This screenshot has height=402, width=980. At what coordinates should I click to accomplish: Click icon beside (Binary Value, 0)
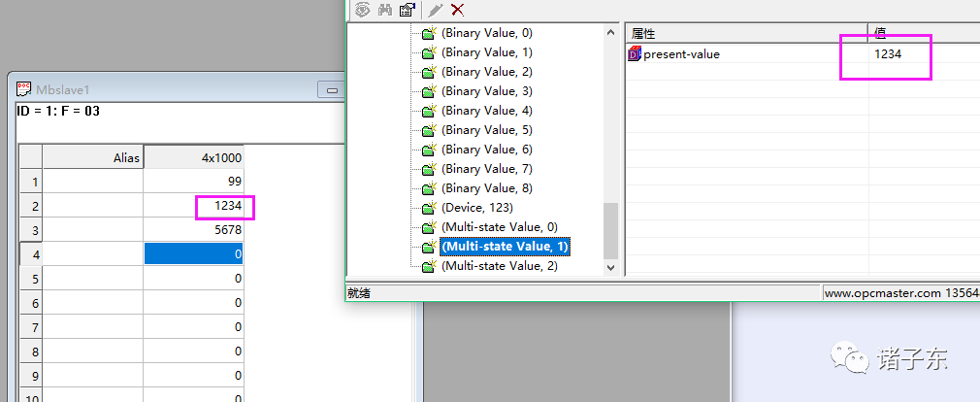pos(428,33)
